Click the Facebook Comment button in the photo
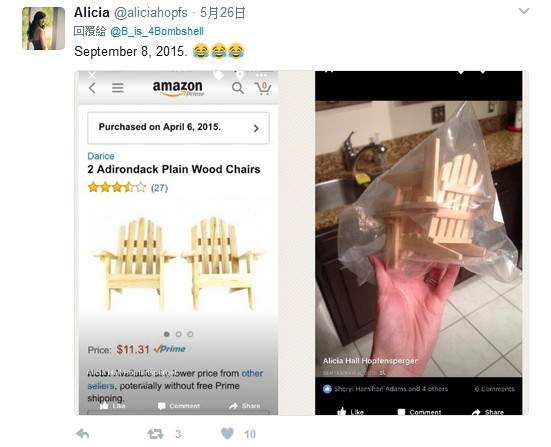551x447 pixels. [419, 412]
